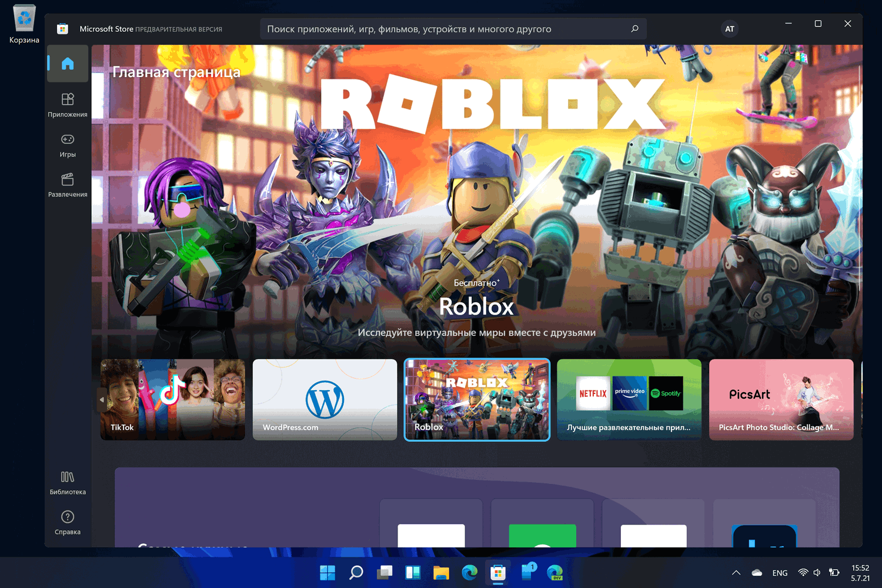Viewport: 882px width, 588px height.
Task: Click the large Roblox title in hero banner
Action: (x=477, y=306)
